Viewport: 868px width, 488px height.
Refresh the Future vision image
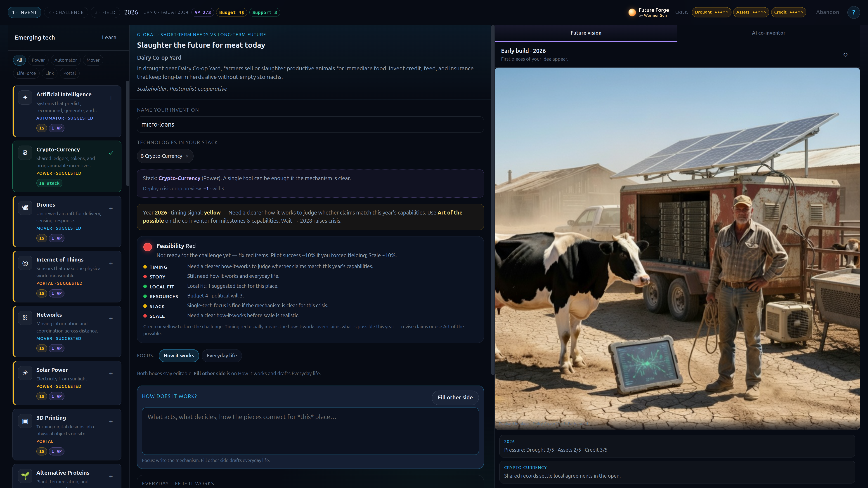pyautogui.click(x=845, y=54)
